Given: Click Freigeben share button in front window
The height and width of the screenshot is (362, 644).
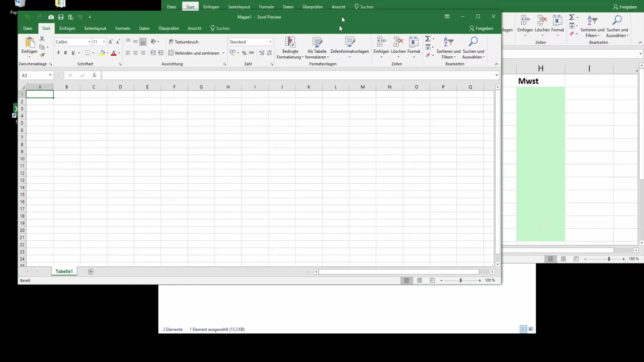Looking at the screenshot, I should (x=481, y=28).
